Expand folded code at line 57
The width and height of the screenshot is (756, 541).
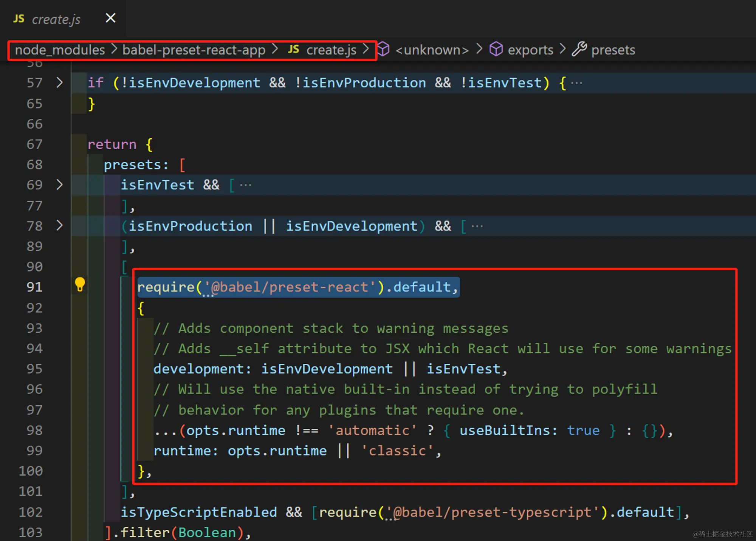[x=59, y=82]
